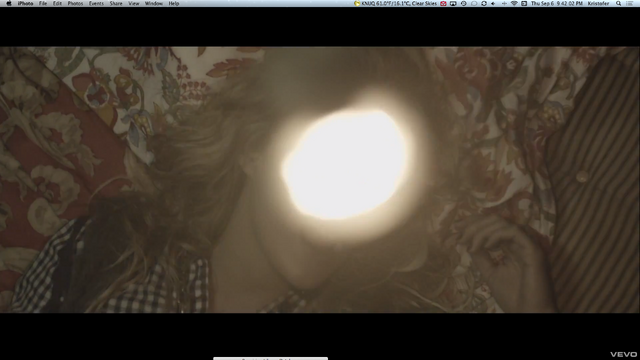The height and width of the screenshot is (360, 640).
Task: Open the iPhoto application menu
Action: [25, 3]
